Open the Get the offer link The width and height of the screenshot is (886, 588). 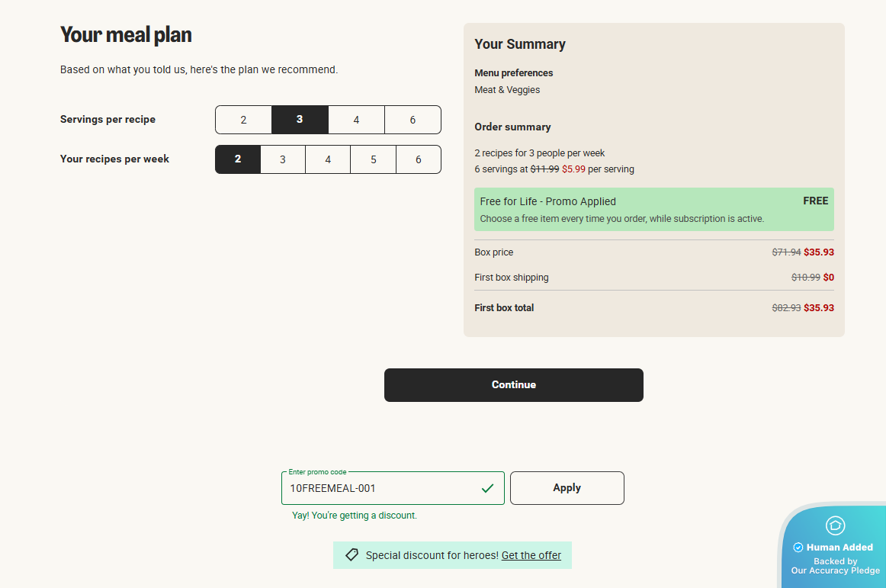(x=531, y=555)
